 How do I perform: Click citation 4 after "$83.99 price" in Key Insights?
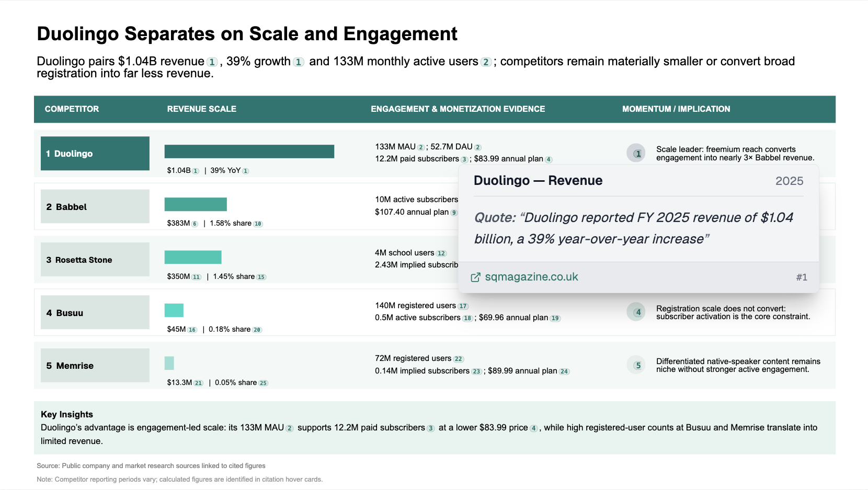pos(533,428)
